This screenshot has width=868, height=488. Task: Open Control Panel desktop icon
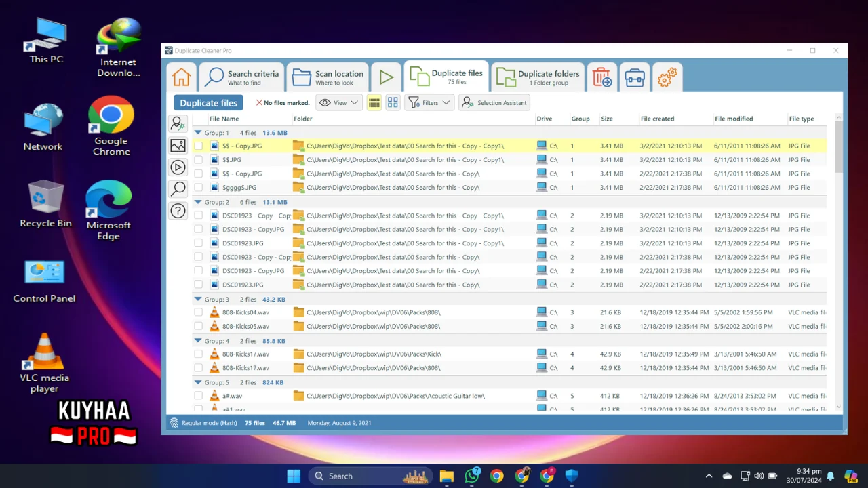[x=44, y=281]
